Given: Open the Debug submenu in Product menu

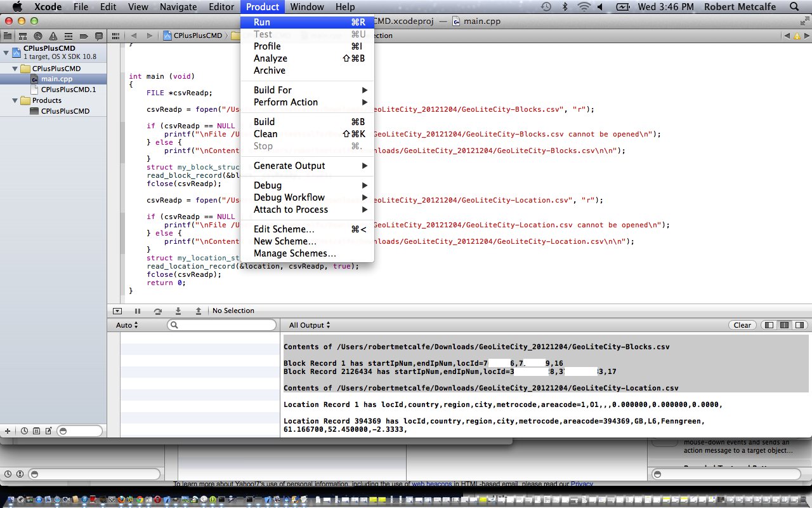Looking at the screenshot, I should pyautogui.click(x=308, y=185).
